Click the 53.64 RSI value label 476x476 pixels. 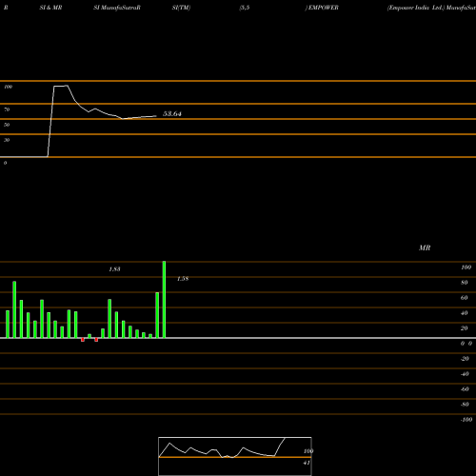pos(172,113)
